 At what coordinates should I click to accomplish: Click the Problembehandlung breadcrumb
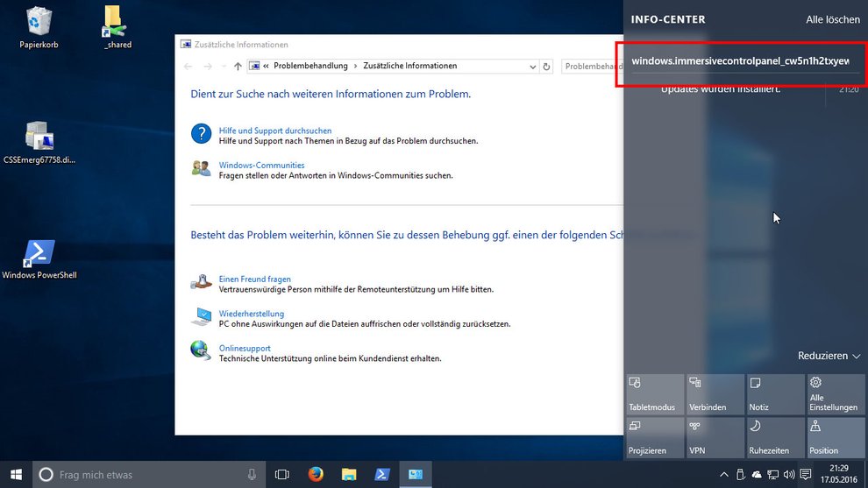(310, 66)
